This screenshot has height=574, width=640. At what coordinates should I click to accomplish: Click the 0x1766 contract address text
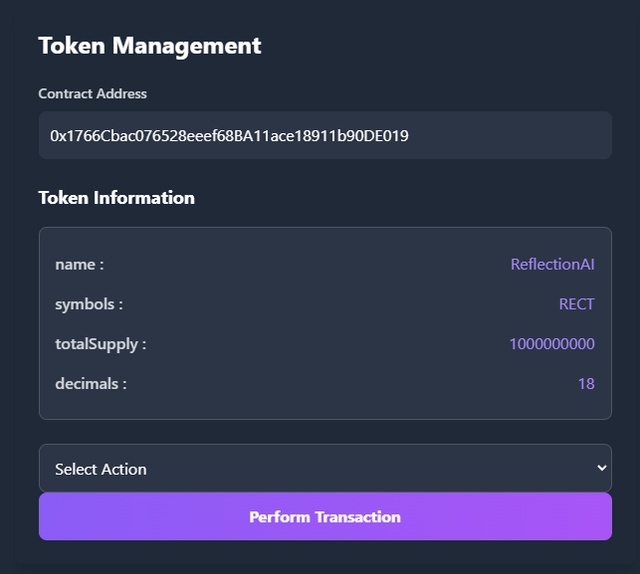tap(229, 135)
